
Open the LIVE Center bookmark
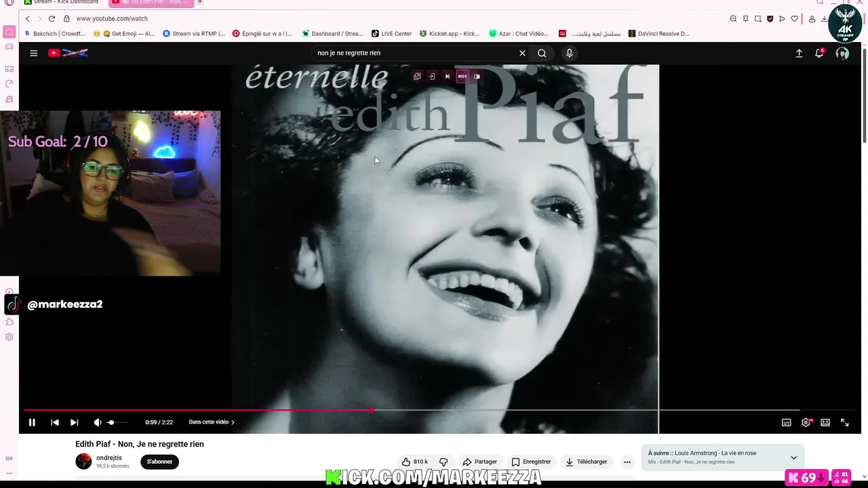(392, 34)
